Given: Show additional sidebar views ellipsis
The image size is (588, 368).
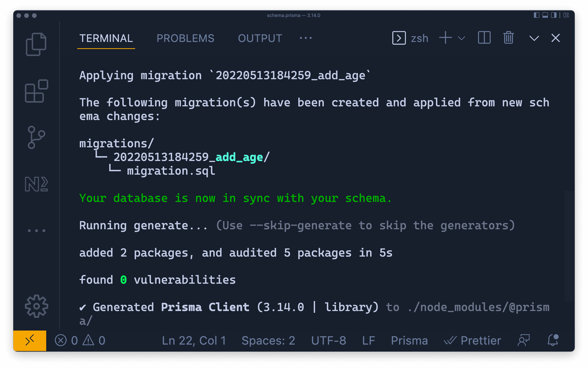Looking at the screenshot, I should (x=36, y=230).
